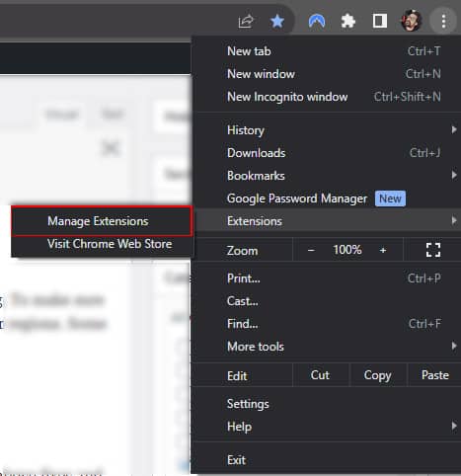Viewport: 461px width, 476px height.
Task: Choose New window menu entry
Action: click(326, 74)
